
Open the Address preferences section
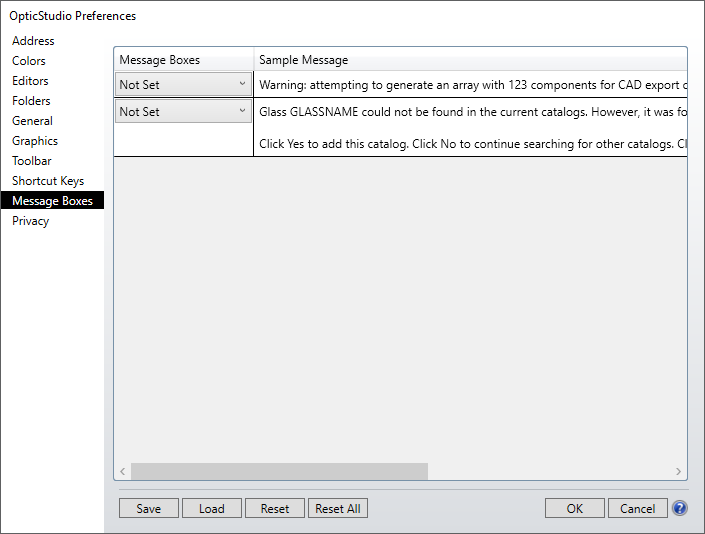click(33, 41)
